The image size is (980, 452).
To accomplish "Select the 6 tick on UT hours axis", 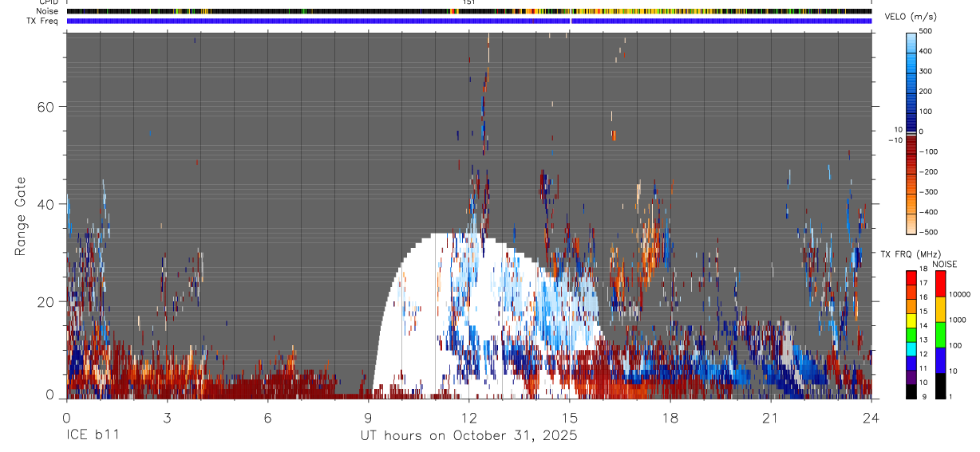I will click(x=268, y=418).
